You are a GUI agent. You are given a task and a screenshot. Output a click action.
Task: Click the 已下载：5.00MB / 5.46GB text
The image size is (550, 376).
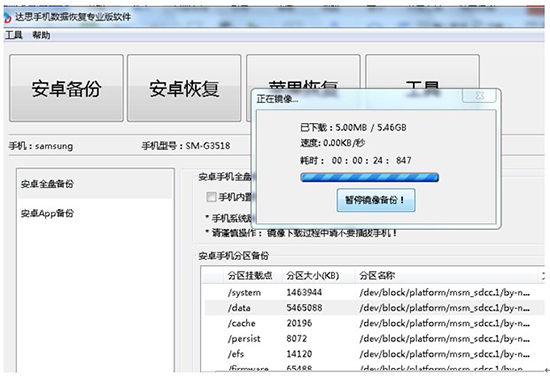353,127
